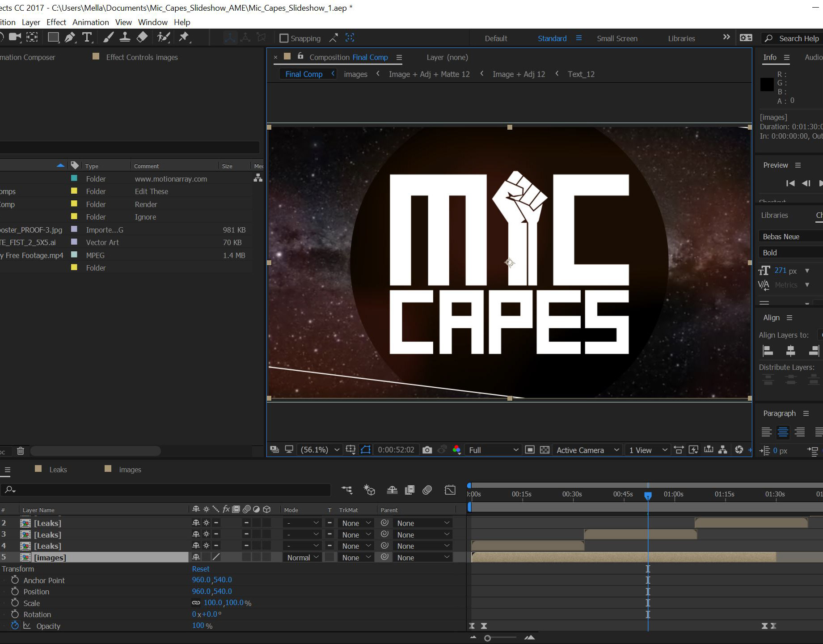This screenshot has width=823, height=644.
Task: Open grid and guide options icon
Action: [350, 450]
